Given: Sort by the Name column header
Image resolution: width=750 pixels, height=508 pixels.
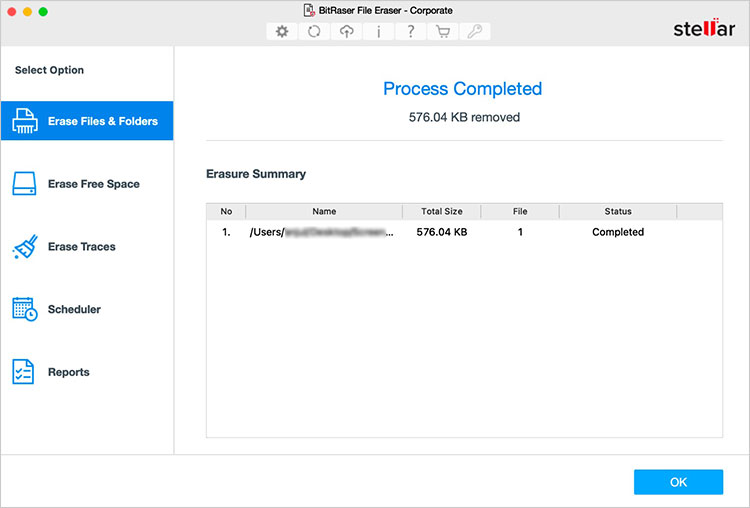Looking at the screenshot, I should click(324, 211).
